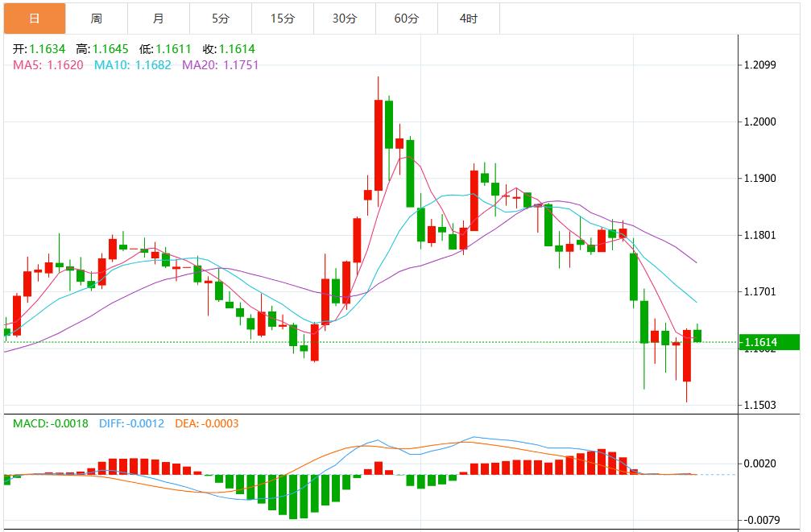The width and height of the screenshot is (811, 532).
Task: Click the 0.0020 MACD axis label
Action: pos(760,464)
